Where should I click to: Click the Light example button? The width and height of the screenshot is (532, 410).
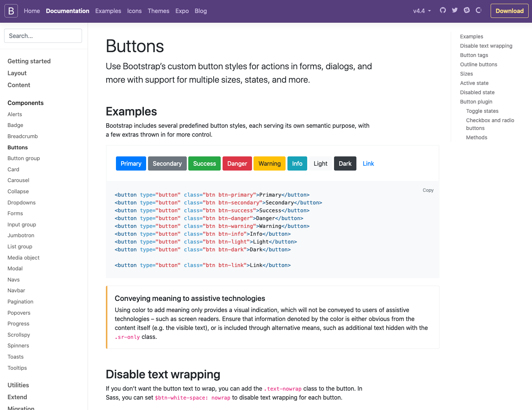coord(321,163)
